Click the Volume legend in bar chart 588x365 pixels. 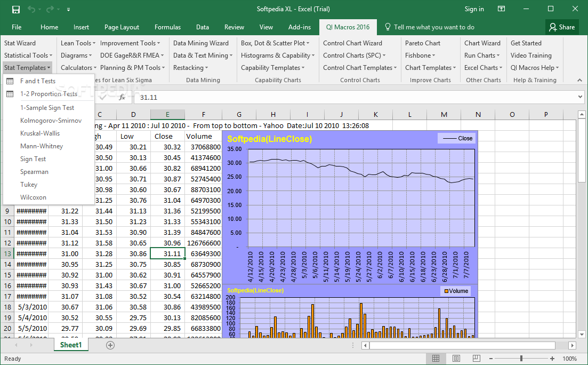(x=456, y=291)
